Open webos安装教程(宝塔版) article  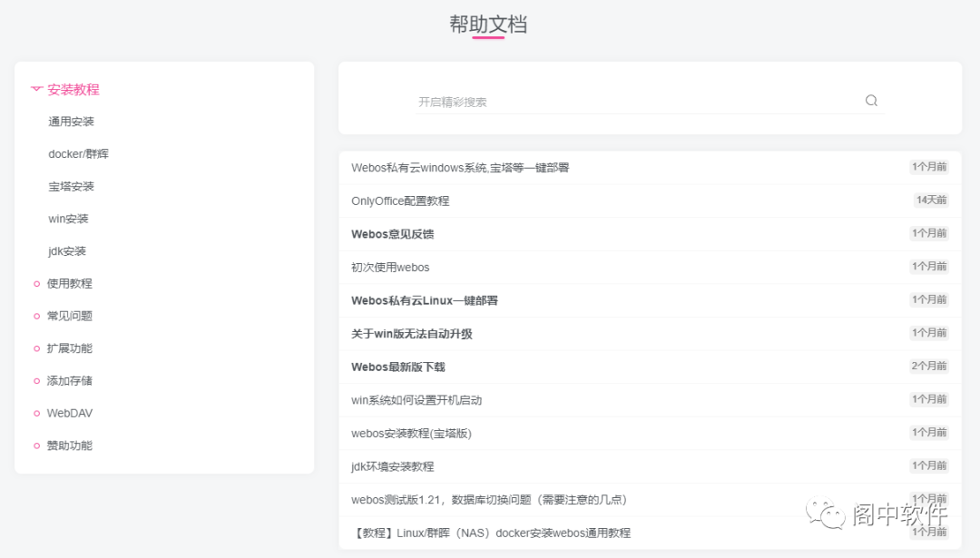point(411,433)
